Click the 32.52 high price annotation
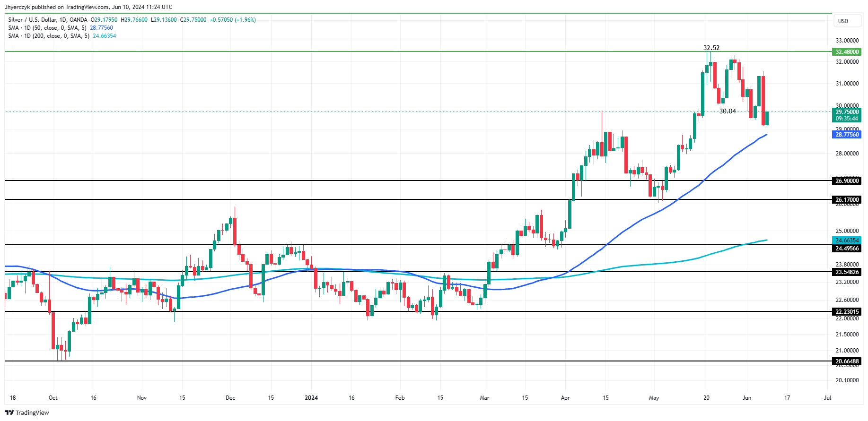The height and width of the screenshot is (421, 868). click(x=711, y=48)
